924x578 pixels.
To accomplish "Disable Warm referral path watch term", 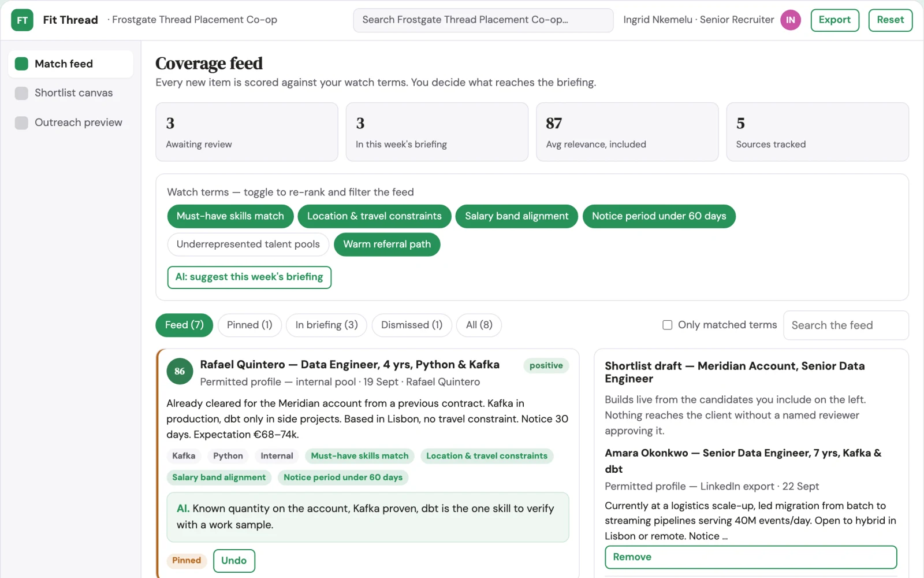I will pos(387,244).
